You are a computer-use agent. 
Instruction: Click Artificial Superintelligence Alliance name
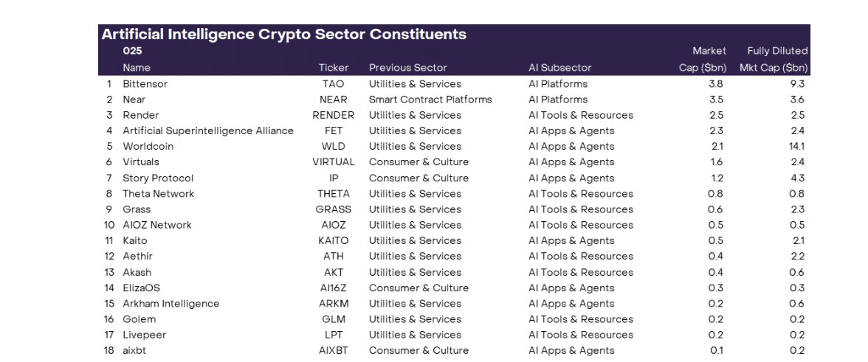[208, 131]
